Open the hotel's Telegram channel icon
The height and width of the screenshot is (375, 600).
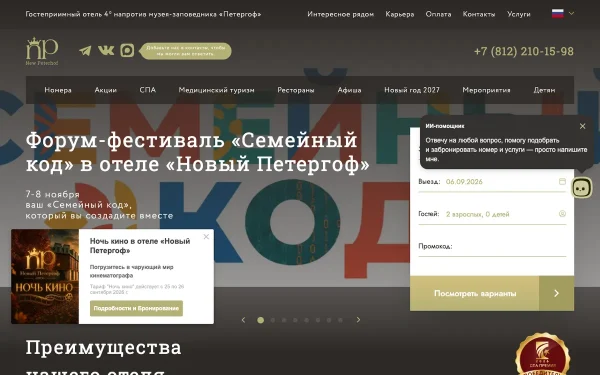[x=85, y=51]
